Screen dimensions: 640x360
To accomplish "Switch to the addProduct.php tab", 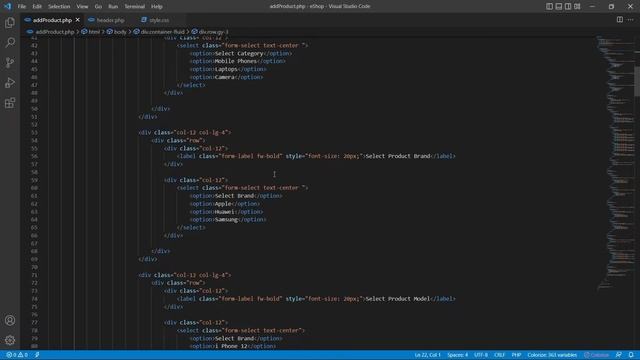I will [x=52, y=20].
